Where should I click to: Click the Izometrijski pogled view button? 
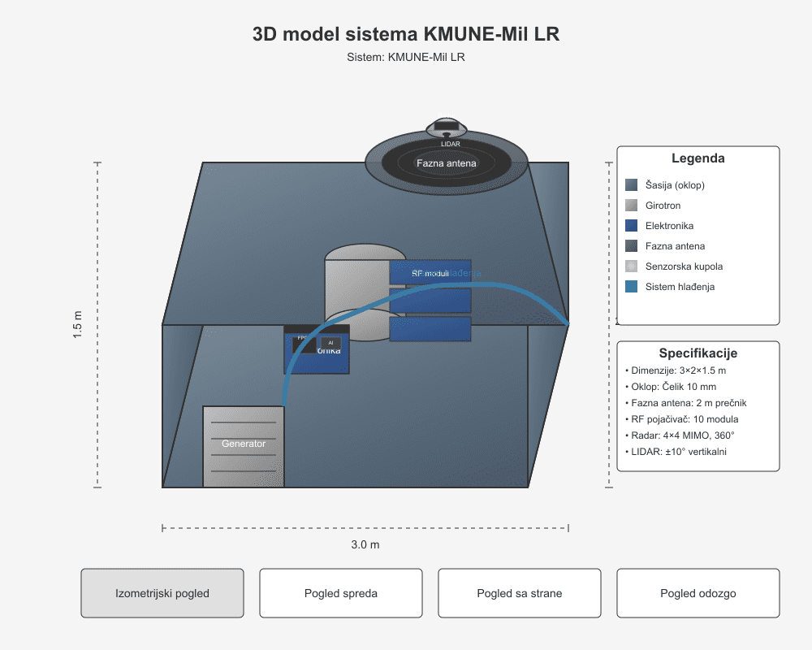pos(162,593)
